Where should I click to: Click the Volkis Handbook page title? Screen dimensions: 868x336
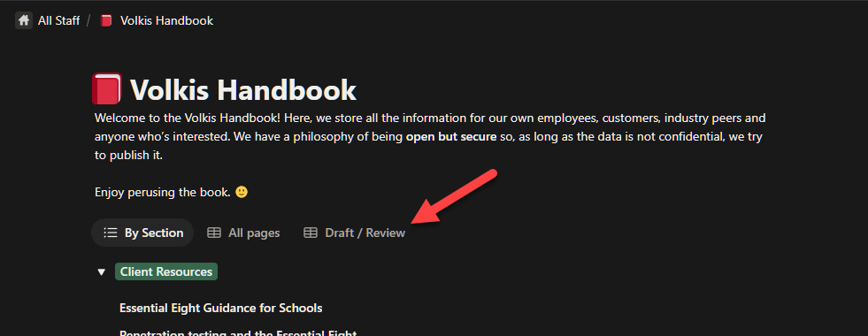click(x=243, y=89)
